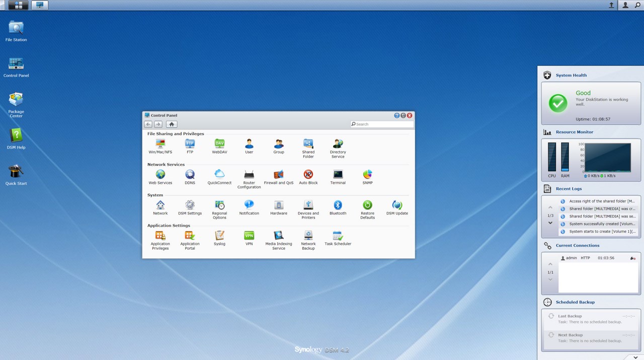Open the Current Connections widget title
The width and height of the screenshot is (644, 360).
578,246
